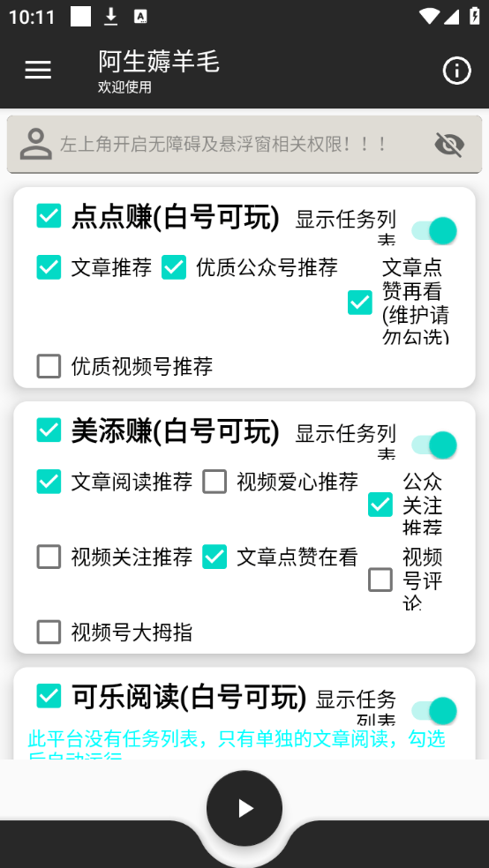Tap the user account icon
Viewport: 489px width, 868px height.
click(36, 144)
